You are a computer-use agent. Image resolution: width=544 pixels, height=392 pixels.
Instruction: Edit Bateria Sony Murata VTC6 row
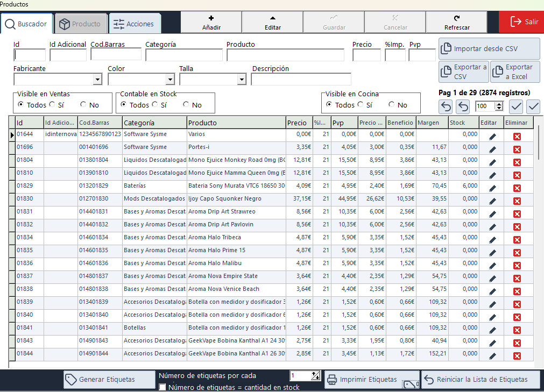click(492, 188)
